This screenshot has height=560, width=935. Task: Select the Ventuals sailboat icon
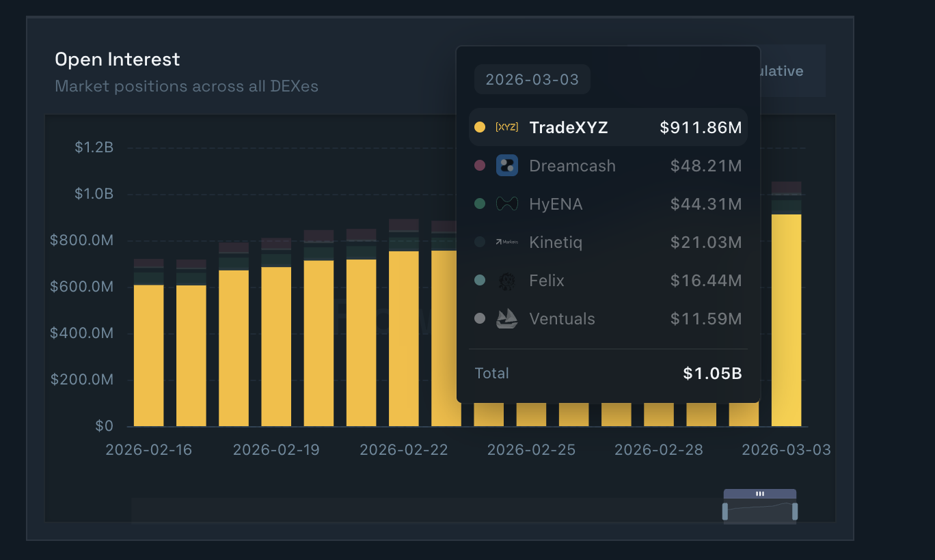(x=506, y=318)
